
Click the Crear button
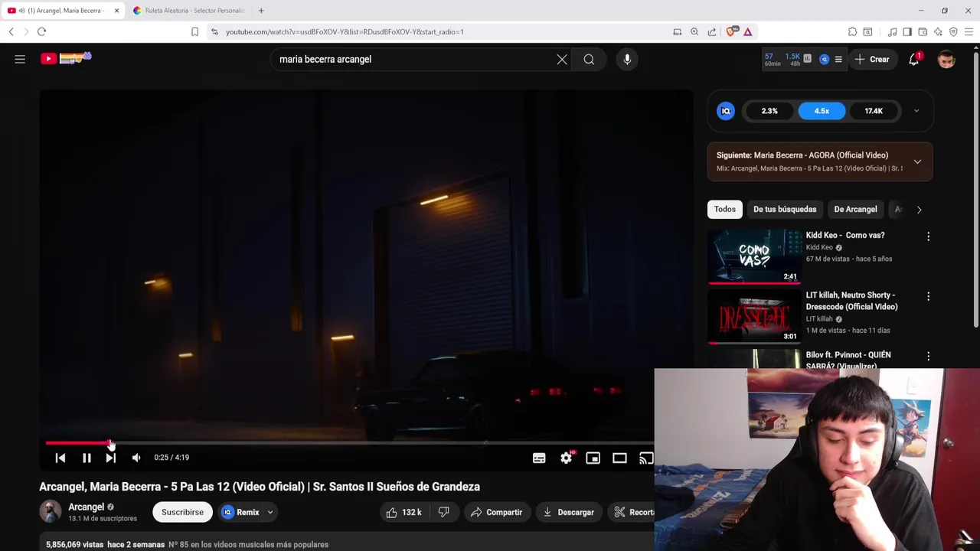click(872, 59)
